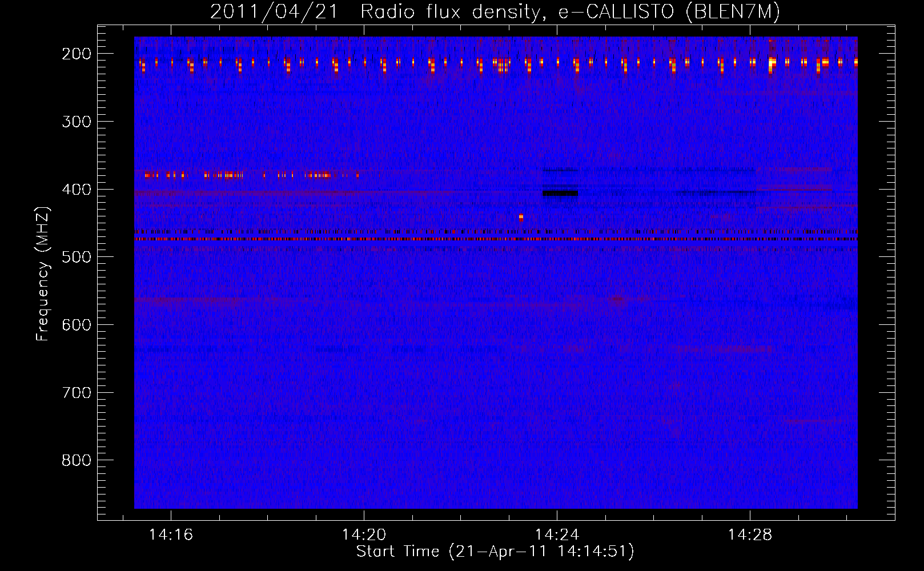Viewport: 924px width, 571px height.
Task: Click the 14:20 time tick label
Action: (364, 535)
